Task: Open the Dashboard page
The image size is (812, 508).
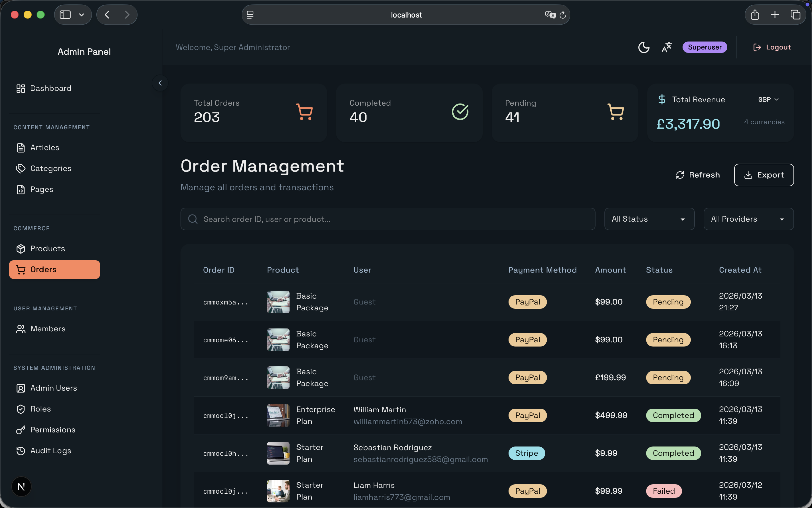Action: click(55, 88)
